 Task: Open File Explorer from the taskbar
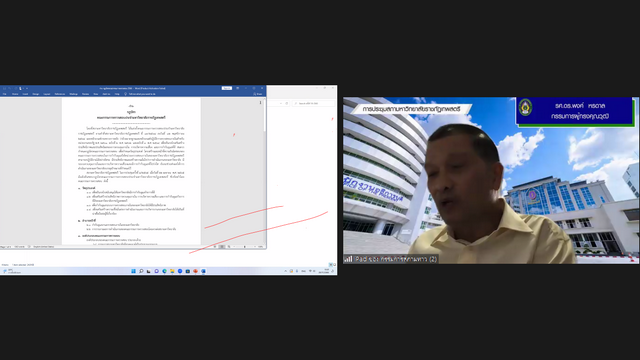tap(172, 271)
